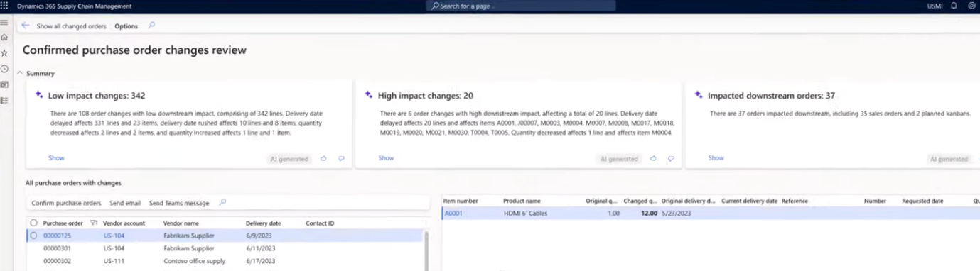
Task: Open the Home icon in left sidebar
Action: pyautogui.click(x=4, y=38)
